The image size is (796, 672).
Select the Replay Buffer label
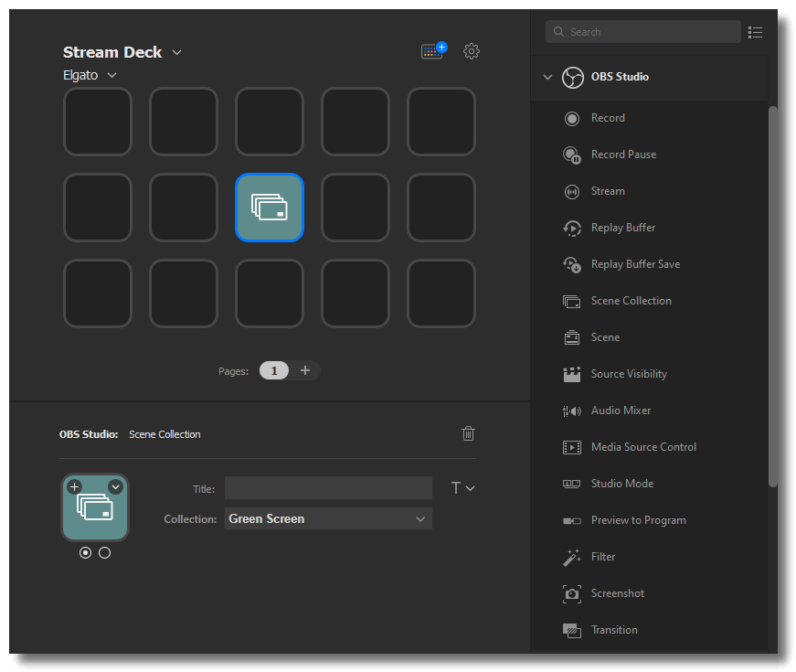(x=623, y=228)
